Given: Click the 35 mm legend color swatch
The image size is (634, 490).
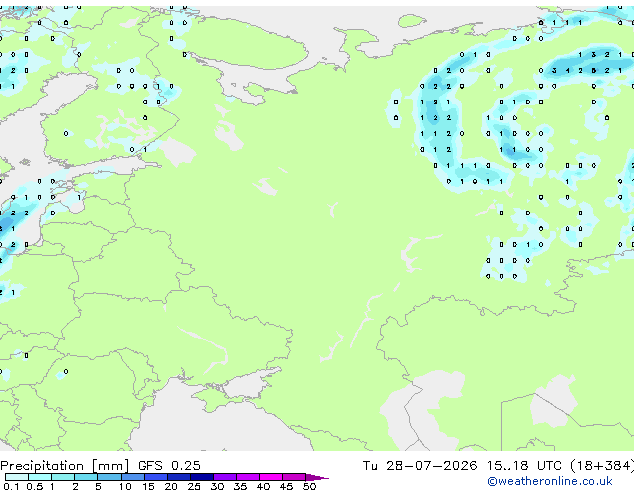Looking at the screenshot, I should click(247, 477).
